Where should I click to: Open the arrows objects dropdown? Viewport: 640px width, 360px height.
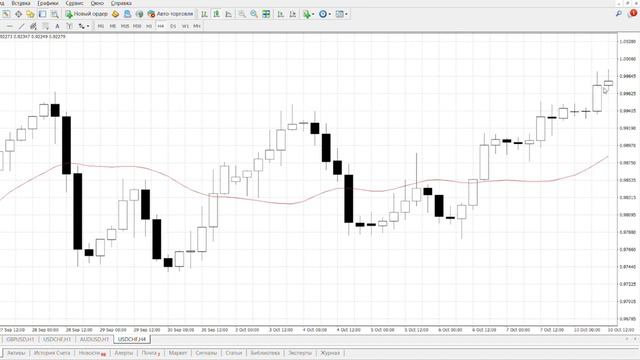[84, 26]
